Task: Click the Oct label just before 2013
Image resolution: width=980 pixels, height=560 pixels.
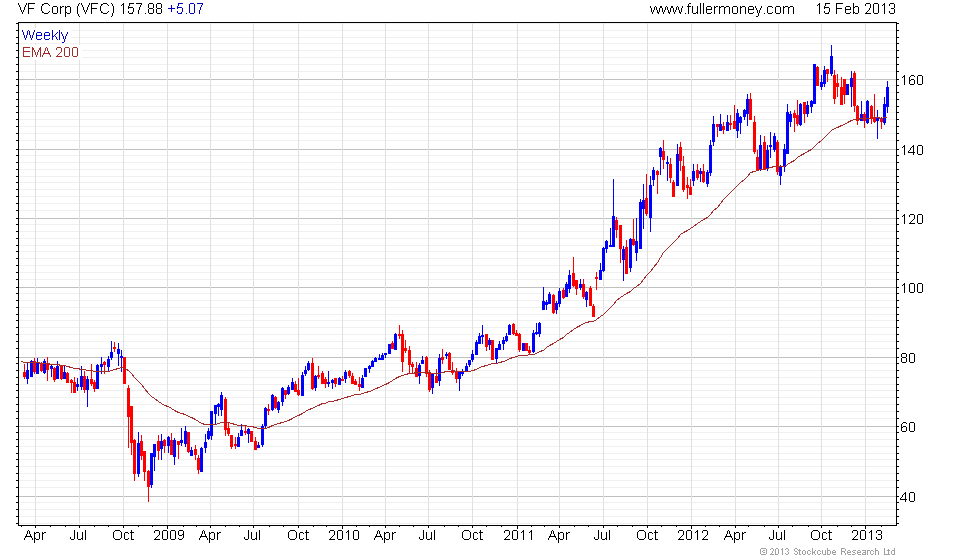Action: (821, 536)
